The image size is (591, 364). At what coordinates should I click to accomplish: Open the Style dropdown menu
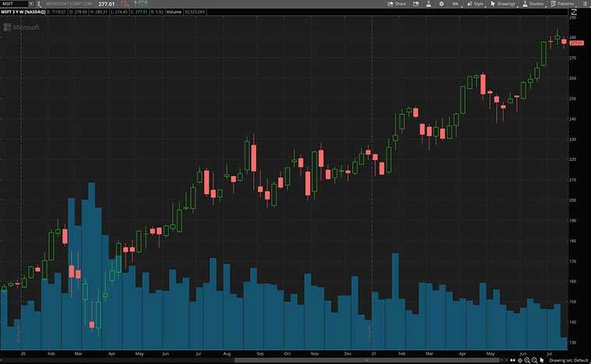tap(475, 4)
